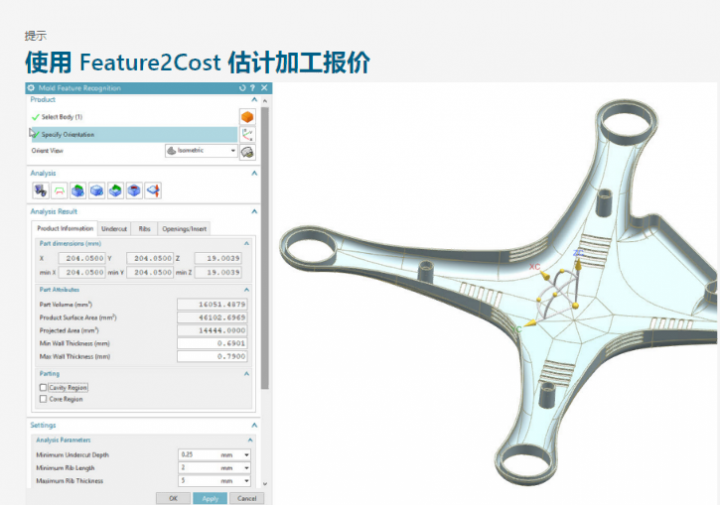The height and width of the screenshot is (505, 720).
Task: Click the 'Feature2Cost' slide title text
Action: (150, 62)
